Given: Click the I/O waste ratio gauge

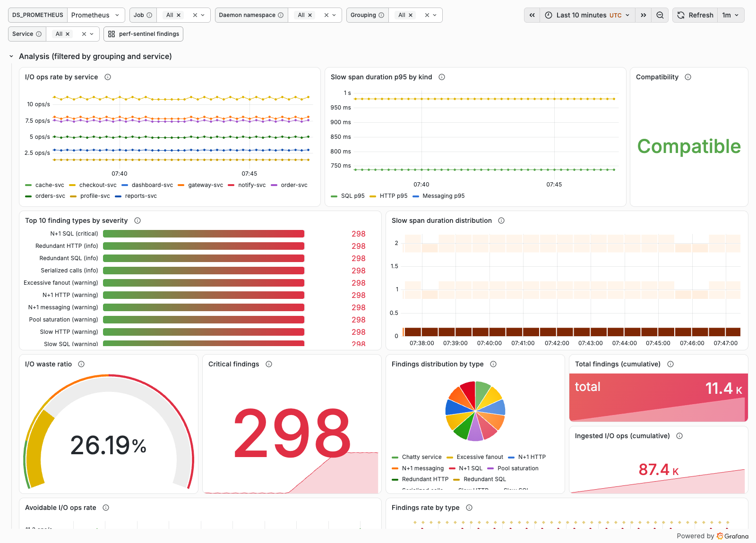Looking at the screenshot, I should pyautogui.click(x=109, y=432).
